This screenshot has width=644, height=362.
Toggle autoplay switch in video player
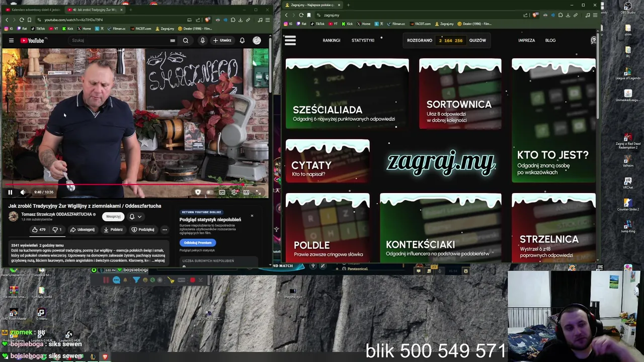209,192
